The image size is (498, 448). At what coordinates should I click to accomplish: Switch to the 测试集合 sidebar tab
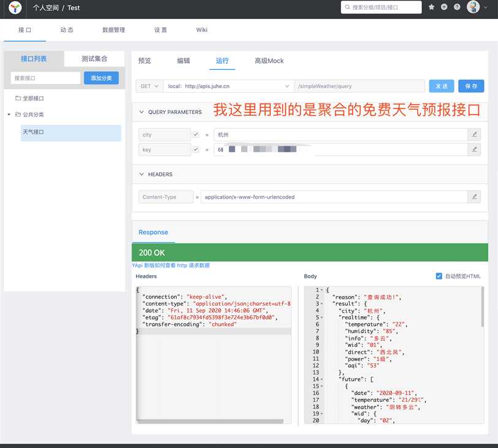coord(94,59)
